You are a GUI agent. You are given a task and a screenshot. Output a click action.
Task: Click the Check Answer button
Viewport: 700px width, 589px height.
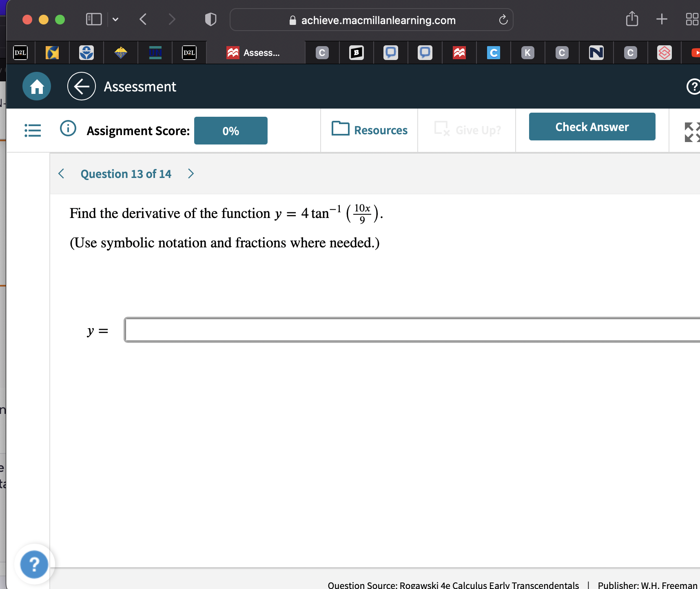point(592,127)
